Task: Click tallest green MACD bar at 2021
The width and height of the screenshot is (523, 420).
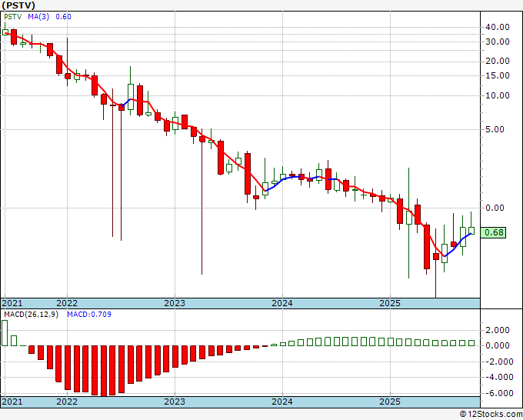Action: (x=5, y=333)
